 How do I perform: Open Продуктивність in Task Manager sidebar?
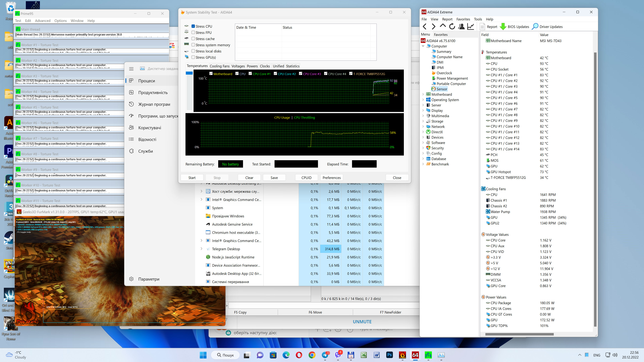(153, 93)
